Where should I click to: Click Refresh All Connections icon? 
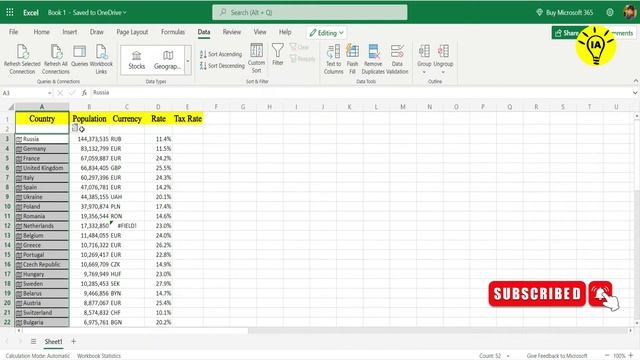coord(56,52)
